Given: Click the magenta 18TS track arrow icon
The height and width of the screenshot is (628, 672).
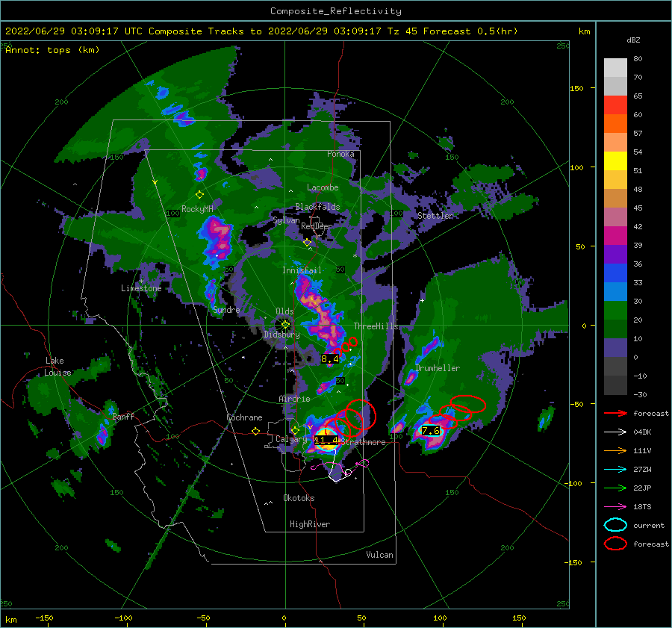Looking at the screenshot, I should (x=615, y=507).
